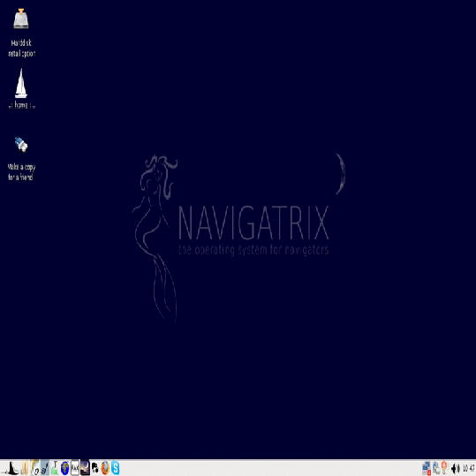Open the display monitor tray icon
Image resolution: width=476 pixels, height=476 pixels.
click(x=436, y=468)
